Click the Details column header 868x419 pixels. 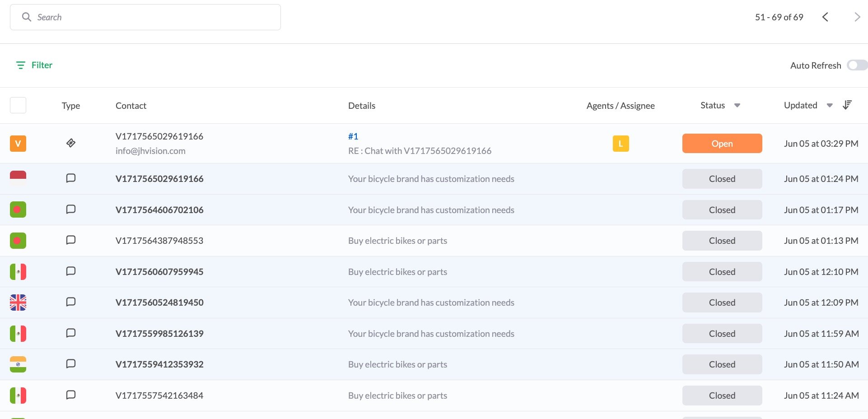(362, 106)
